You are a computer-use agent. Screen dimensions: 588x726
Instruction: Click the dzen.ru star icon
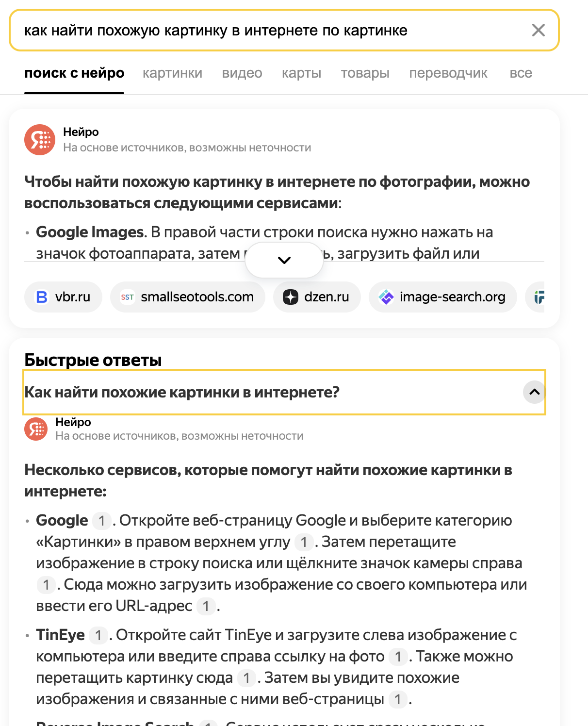[291, 297]
